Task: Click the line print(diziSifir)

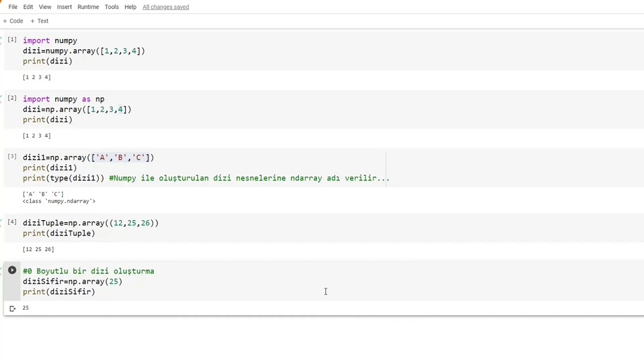Action: click(x=59, y=292)
